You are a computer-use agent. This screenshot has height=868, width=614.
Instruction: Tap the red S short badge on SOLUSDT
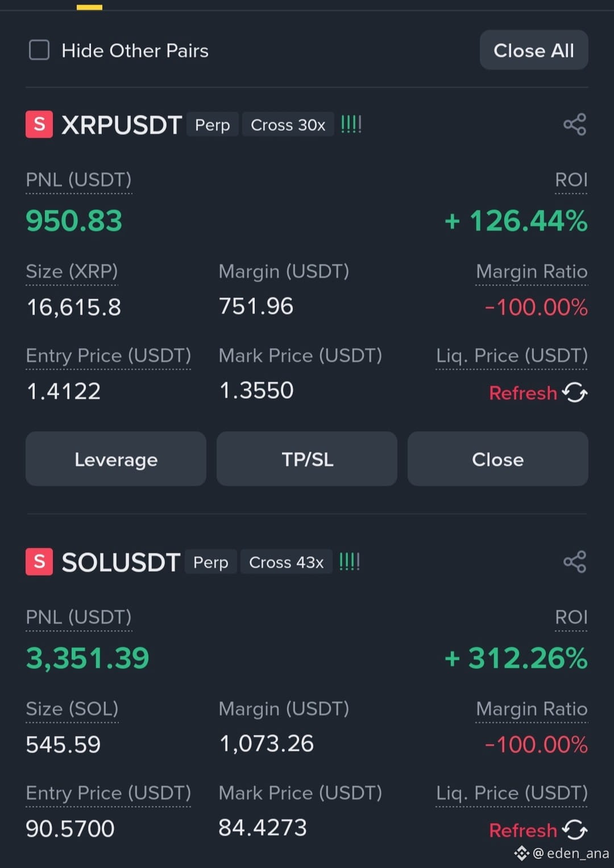point(39,562)
